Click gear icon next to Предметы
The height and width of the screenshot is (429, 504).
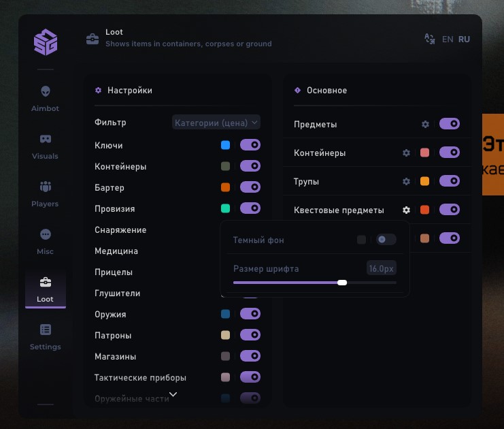425,125
